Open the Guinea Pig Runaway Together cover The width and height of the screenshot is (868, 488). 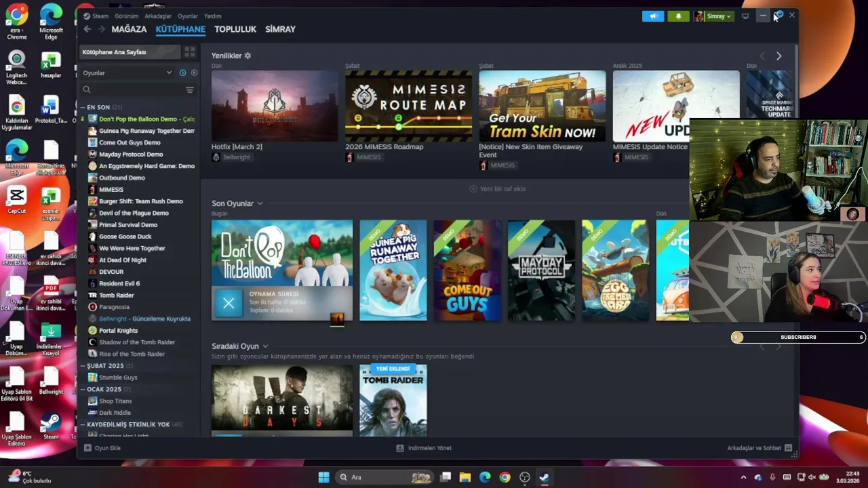[x=393, y=270]
